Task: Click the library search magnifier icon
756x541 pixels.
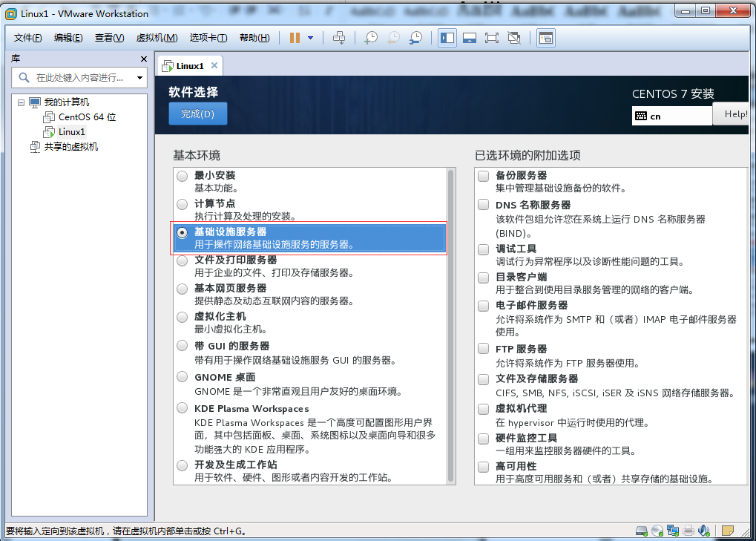Action: pyautogui.click(x=24, y=77)
